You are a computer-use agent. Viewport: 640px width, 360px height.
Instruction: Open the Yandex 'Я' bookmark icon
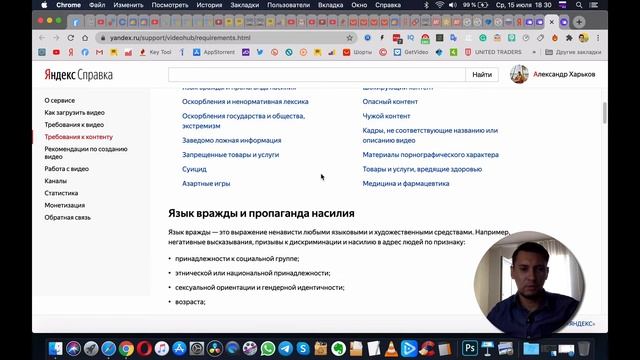pos(71,52)
